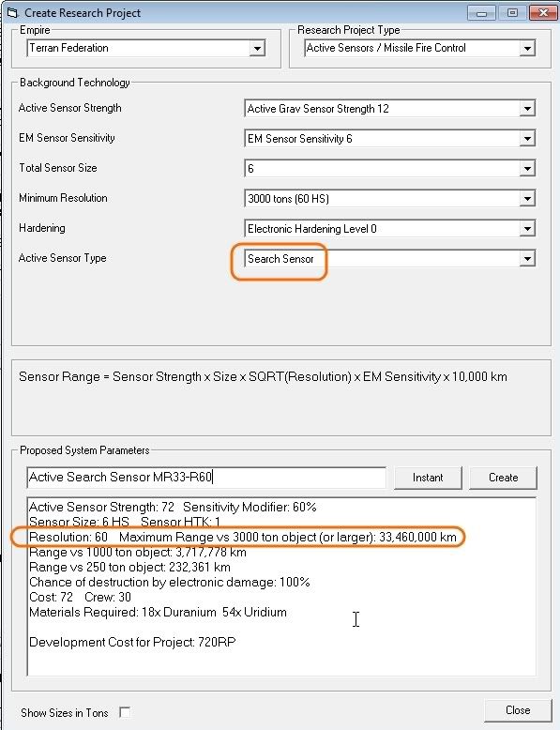Image resolution: width=560 pixels, height=730 pixels.
Task: Click the Search Sensor combo box text
Action: (x=280, y=259)
